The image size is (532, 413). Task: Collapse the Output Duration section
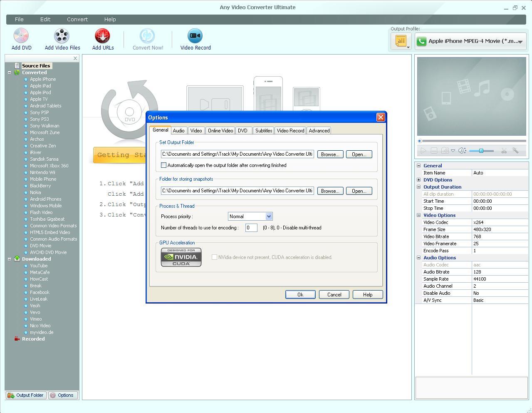[419, 187]
